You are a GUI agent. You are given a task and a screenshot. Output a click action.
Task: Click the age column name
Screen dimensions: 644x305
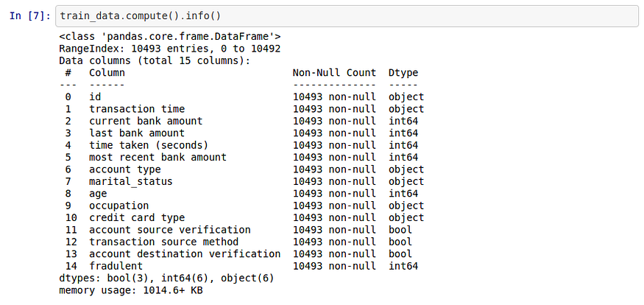[98, 194]
